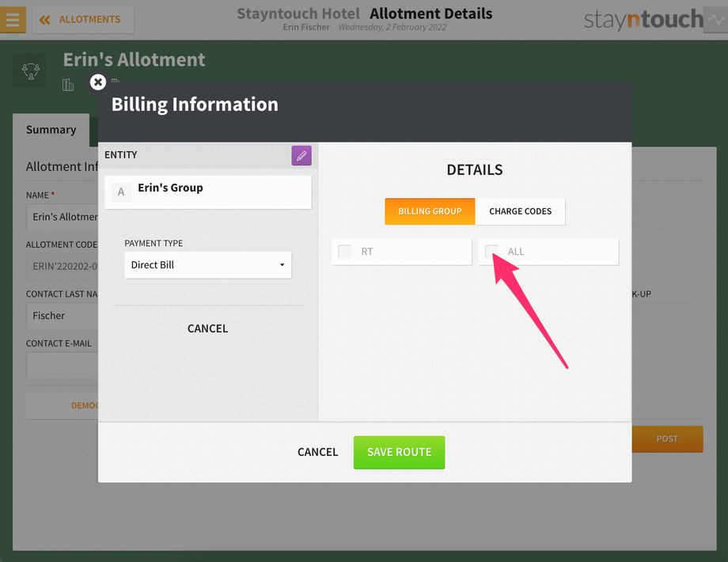Click the Contact E-mail input field
Image resolution: width=728 pixels, height=562 pixels.
[x=63, y=366]
